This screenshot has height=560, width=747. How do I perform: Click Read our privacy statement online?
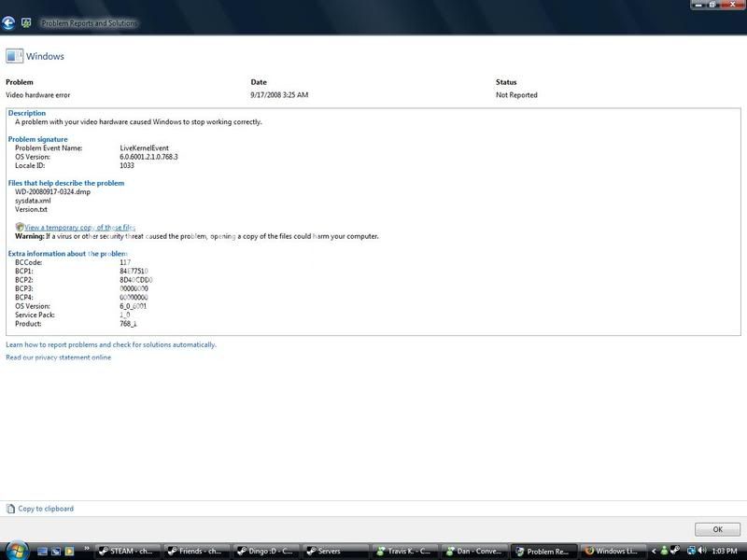click(58, 357)
